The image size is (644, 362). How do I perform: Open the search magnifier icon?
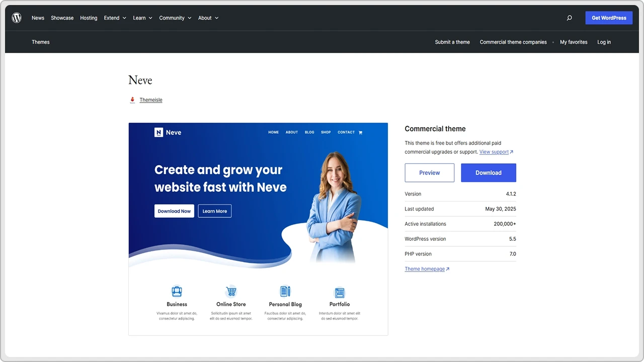pos(569,18)
